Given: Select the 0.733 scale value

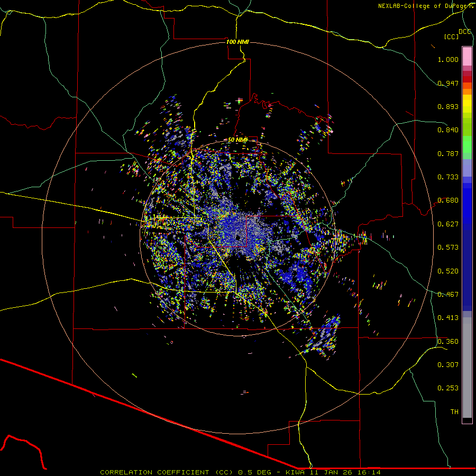Looking at the screenshot, I should pos(448,177).
